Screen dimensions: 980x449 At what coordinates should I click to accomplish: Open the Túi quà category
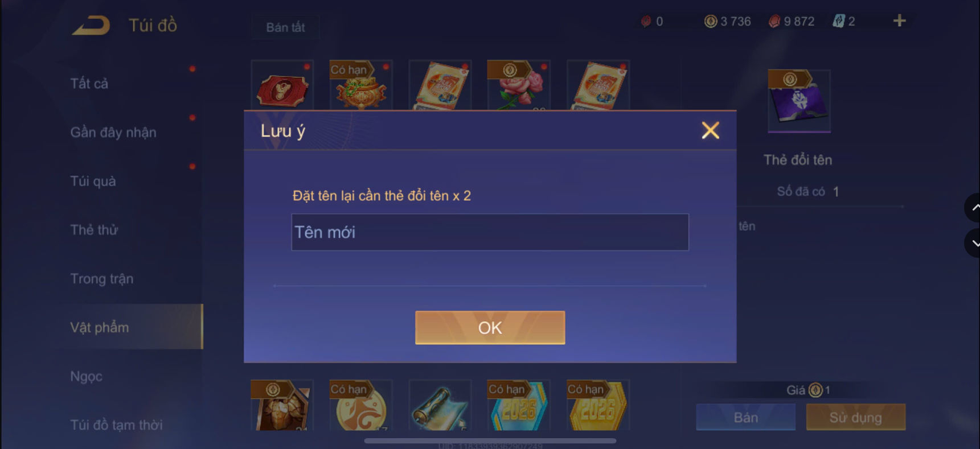click(x=93, y=181)
